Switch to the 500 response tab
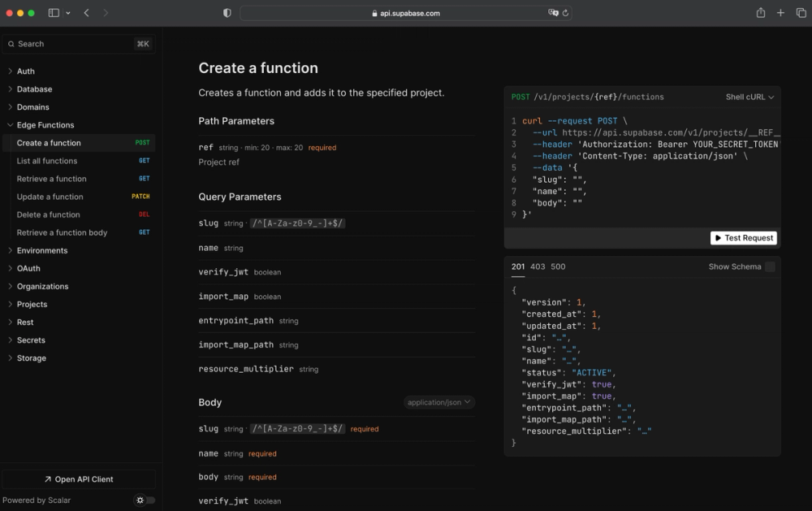Screen dimensions: 812x511 [558, 266]
